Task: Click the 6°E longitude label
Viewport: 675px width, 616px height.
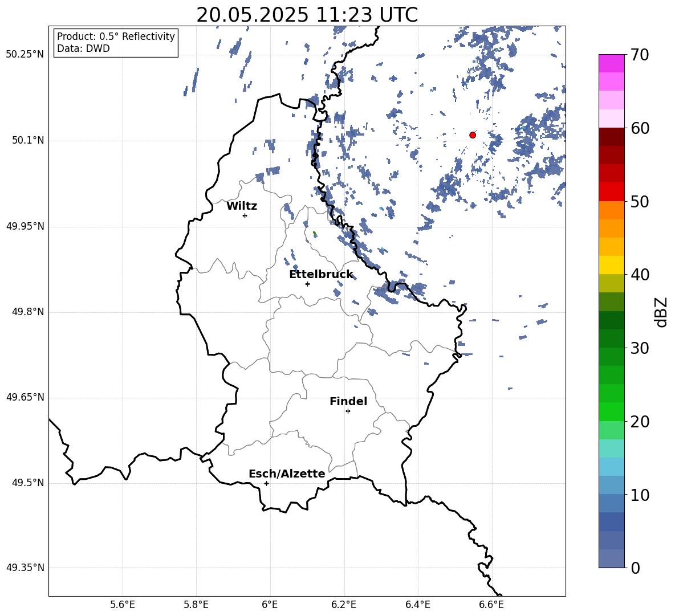Action: [270, 605]
